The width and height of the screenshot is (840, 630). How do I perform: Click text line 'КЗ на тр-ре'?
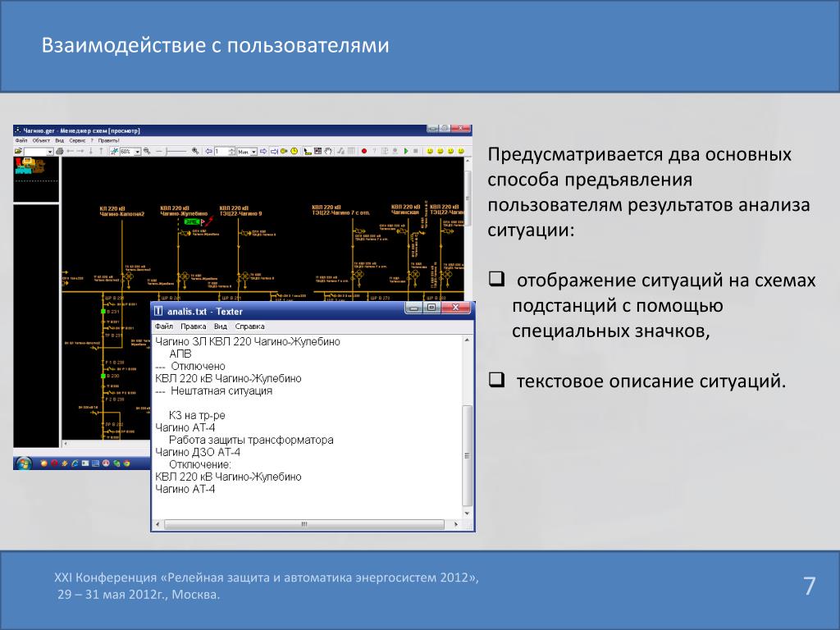(x=197, y=416)
